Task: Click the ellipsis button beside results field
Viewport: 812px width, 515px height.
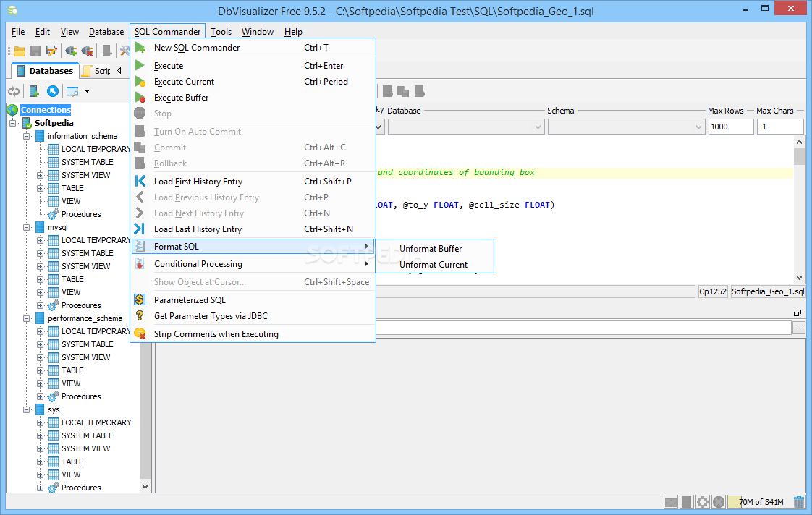Action: 799,327
